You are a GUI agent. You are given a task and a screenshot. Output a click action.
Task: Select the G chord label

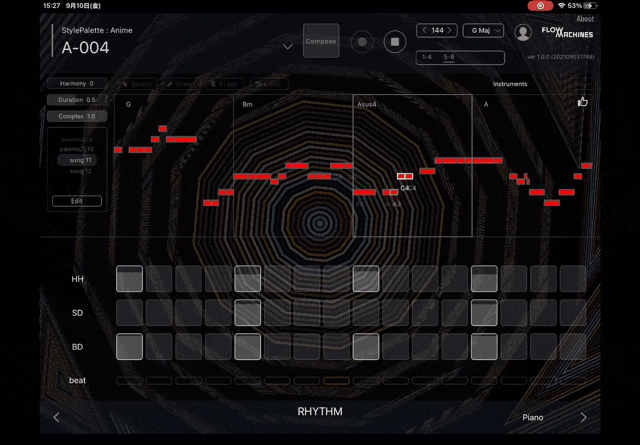coord(128,105)
